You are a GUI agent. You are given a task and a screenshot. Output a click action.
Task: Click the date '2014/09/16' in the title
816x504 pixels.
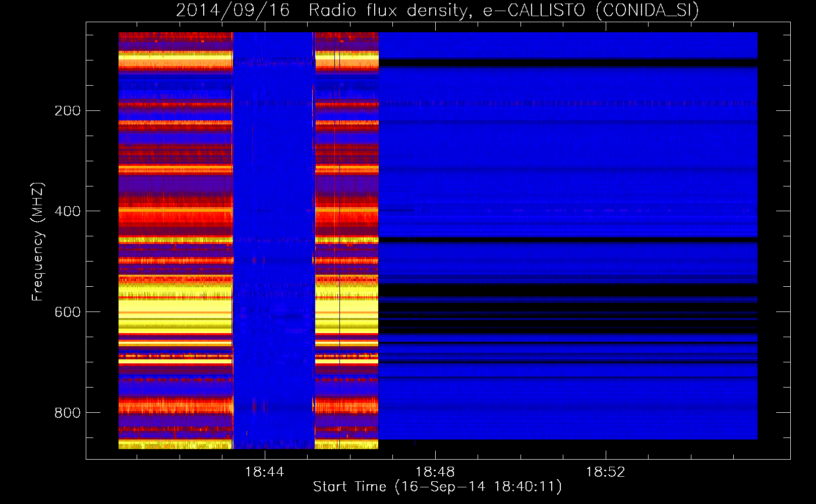(233, 10)
